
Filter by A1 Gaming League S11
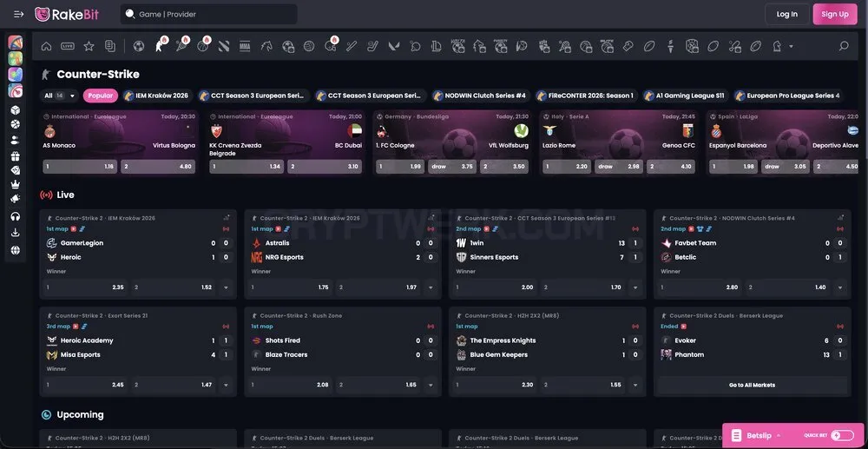(686, 96)
